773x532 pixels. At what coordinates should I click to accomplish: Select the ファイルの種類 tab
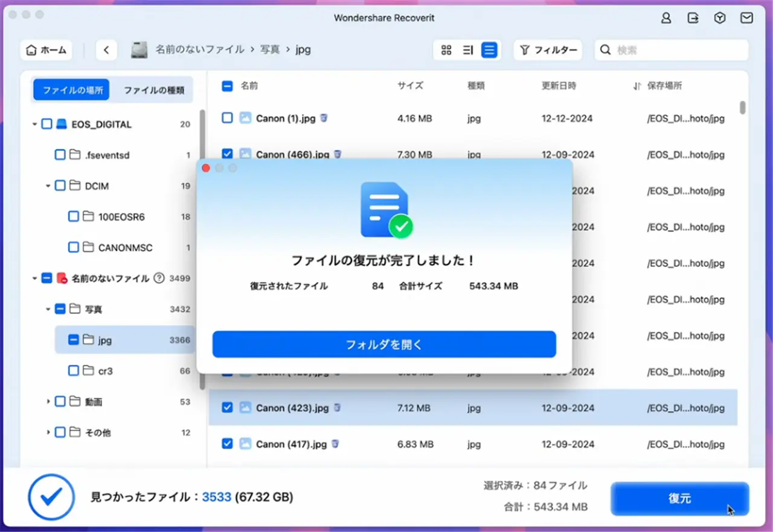153,90
